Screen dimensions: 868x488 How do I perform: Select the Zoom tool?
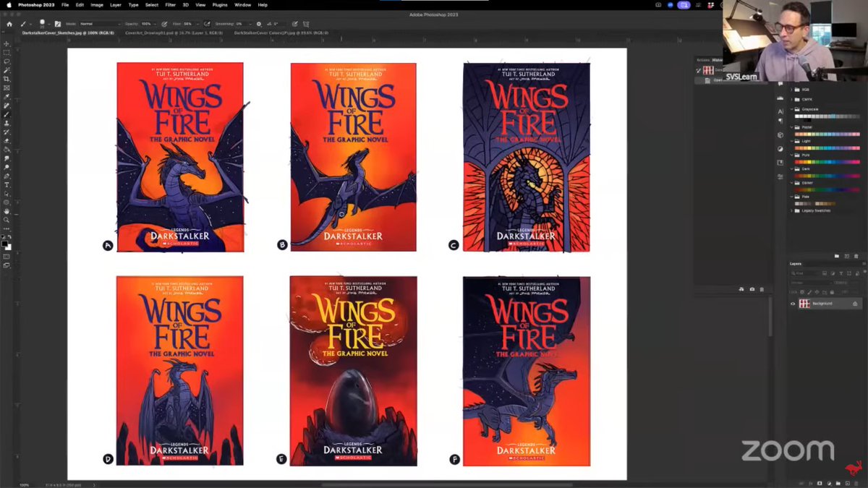(x=7, y=220)
